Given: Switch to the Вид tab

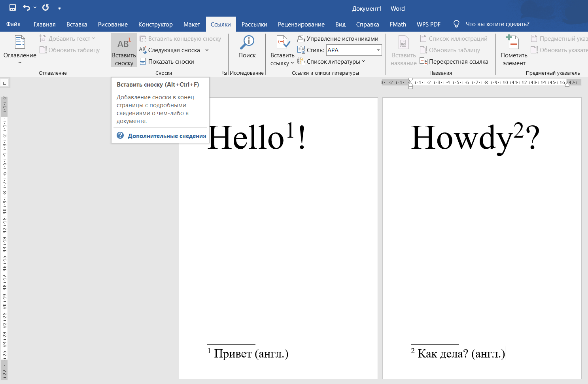Looking at the screenshot, I should click(x=340, y=24).
